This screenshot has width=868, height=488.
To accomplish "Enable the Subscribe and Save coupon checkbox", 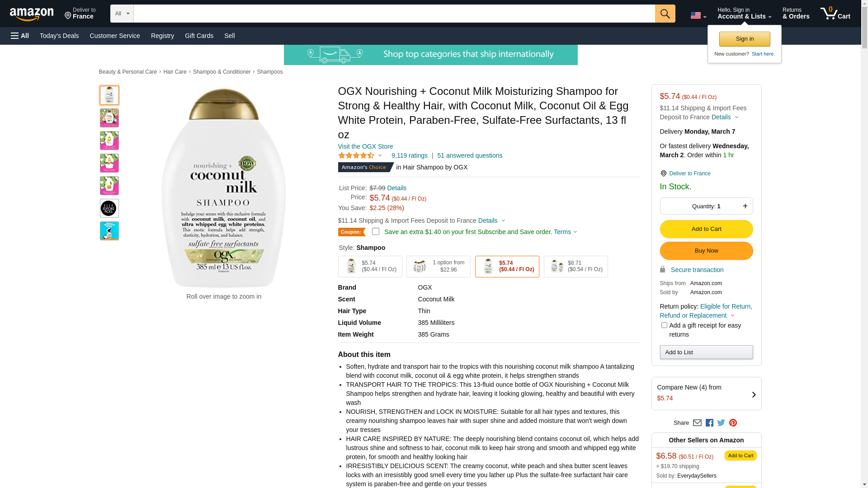I will pos(376,232).
